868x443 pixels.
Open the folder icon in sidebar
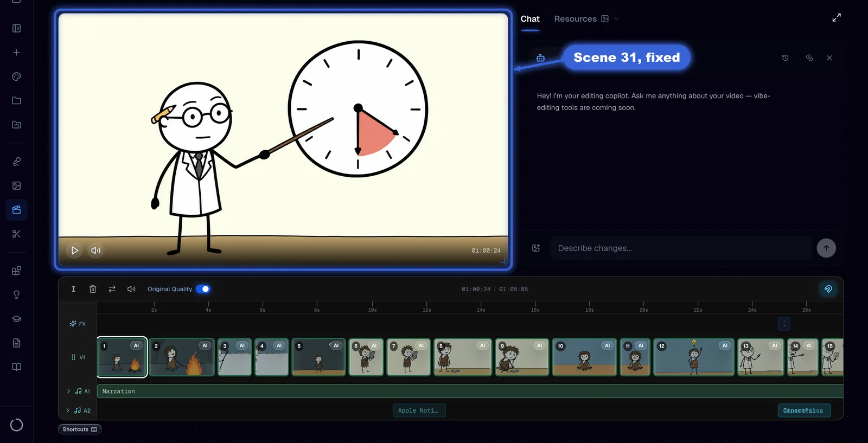[16, 100]
